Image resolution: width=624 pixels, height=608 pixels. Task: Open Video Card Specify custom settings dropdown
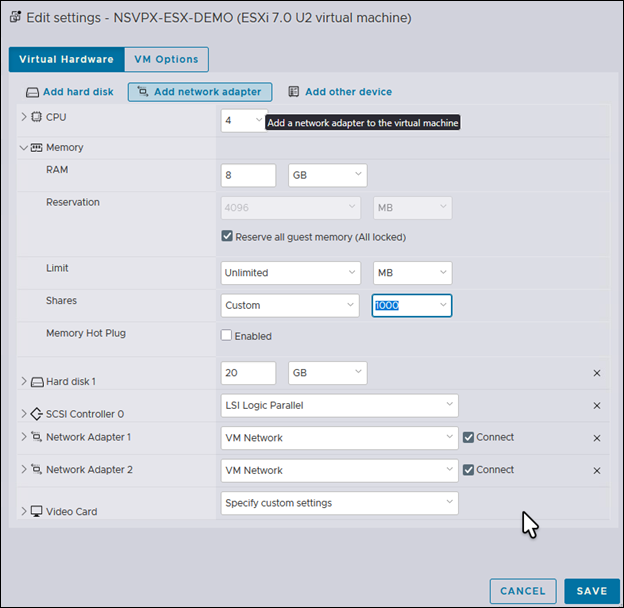(339, 503)
